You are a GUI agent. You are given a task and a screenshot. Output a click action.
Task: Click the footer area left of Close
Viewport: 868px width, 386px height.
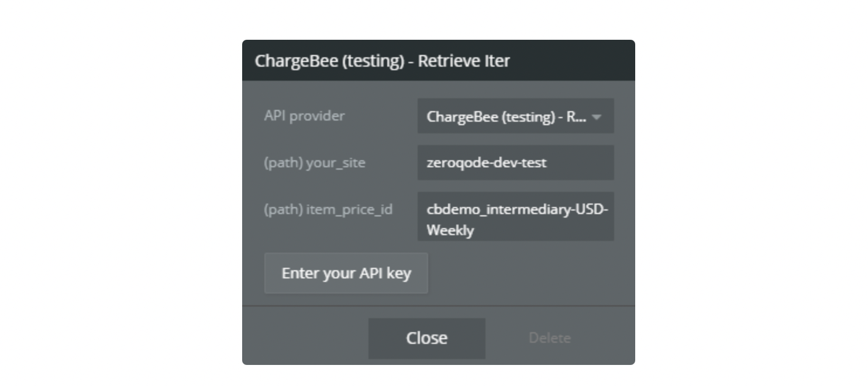click(x=305, y=338)
